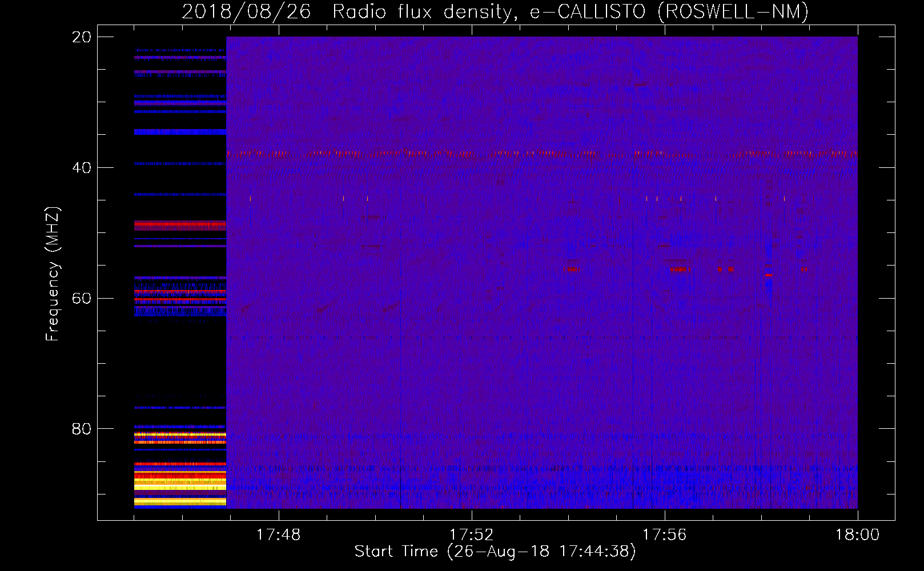Click the Start Time axis label
The image size is (924, 571).
click(x=495, y=552)
